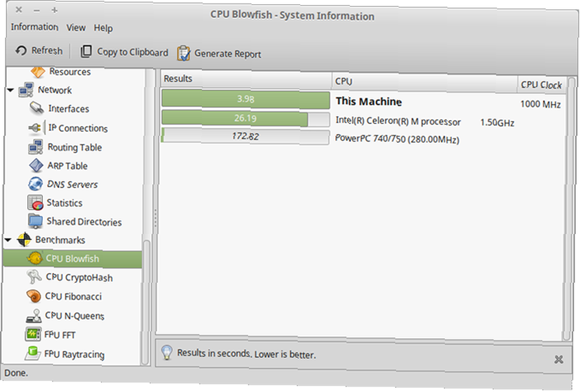Screen dimensions: 580x392
Task: Open the View menu
Action: [x=76, y=28]
